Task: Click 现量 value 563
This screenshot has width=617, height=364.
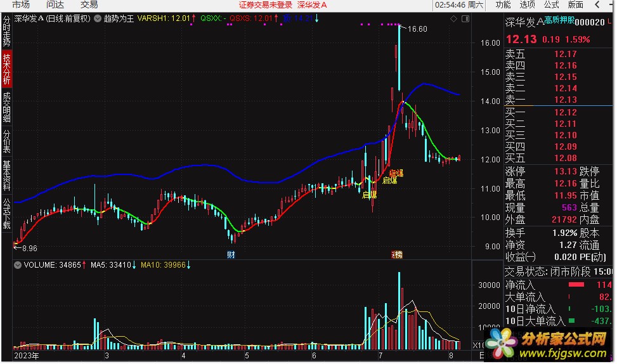Action: (x=569, y=207)
